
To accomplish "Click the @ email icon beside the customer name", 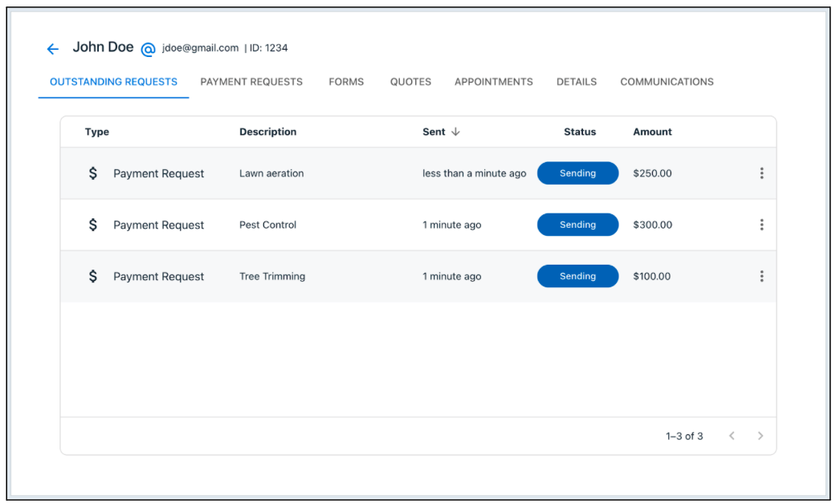I will (x=148, y=49).
